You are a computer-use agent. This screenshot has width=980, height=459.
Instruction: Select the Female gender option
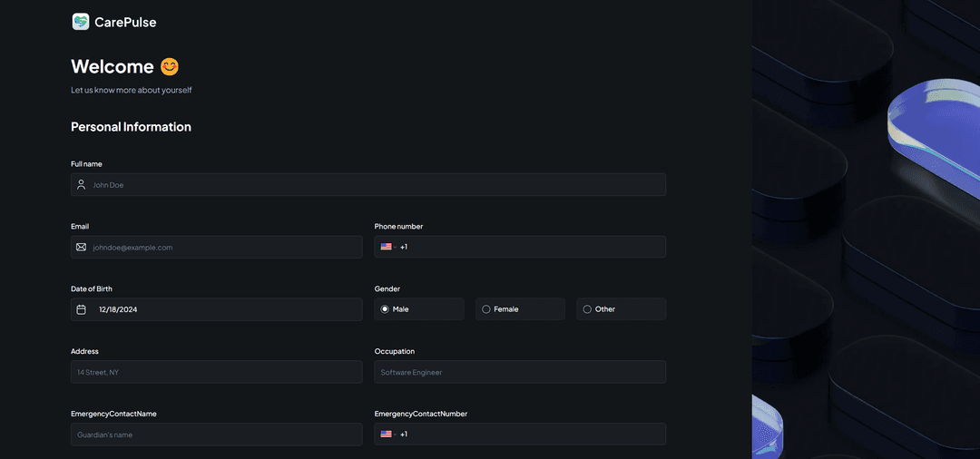pyautogui.click(x=521, y=309)
